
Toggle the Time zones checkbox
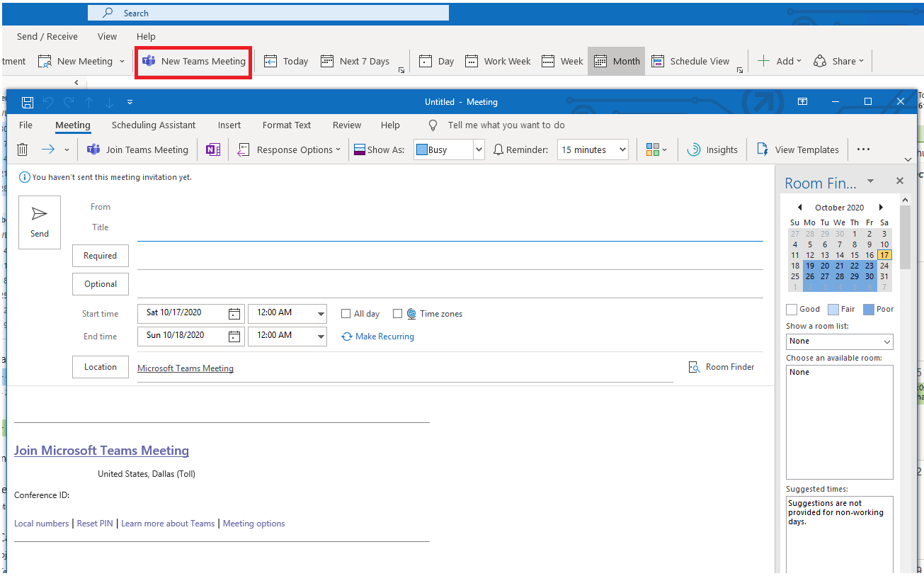(397, 314)
